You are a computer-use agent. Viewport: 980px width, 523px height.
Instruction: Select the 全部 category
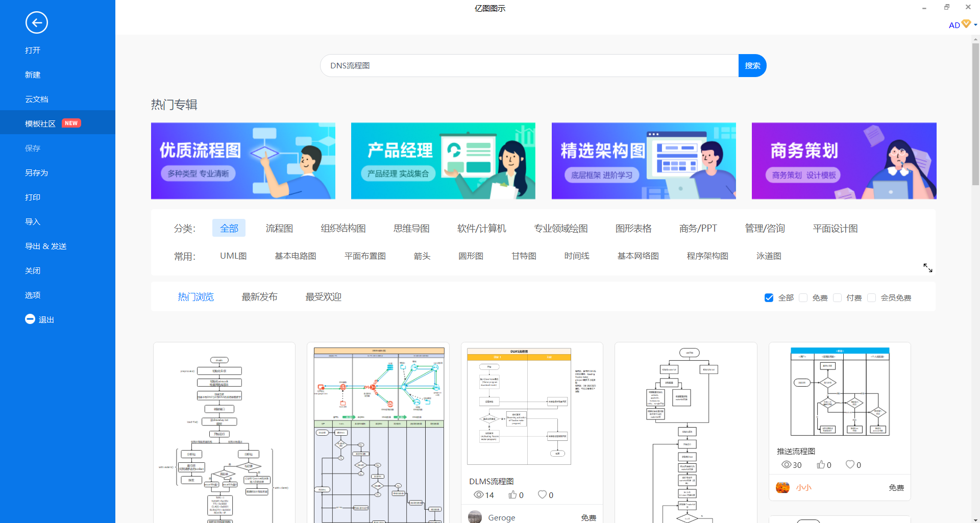229,228
